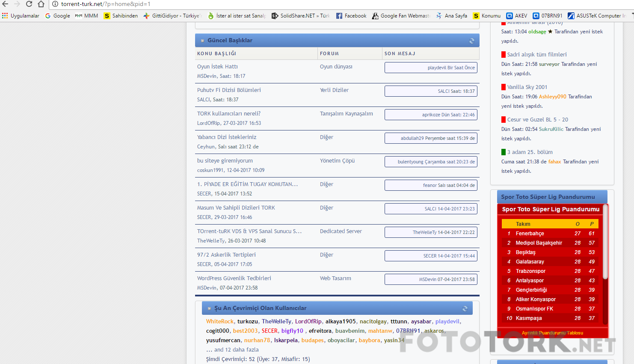This screenshot has height=364, width=634.
Task: Click the playdevil Bir Saat Önce last-message box
Action: pyautogui.click(x=431, y=68)
